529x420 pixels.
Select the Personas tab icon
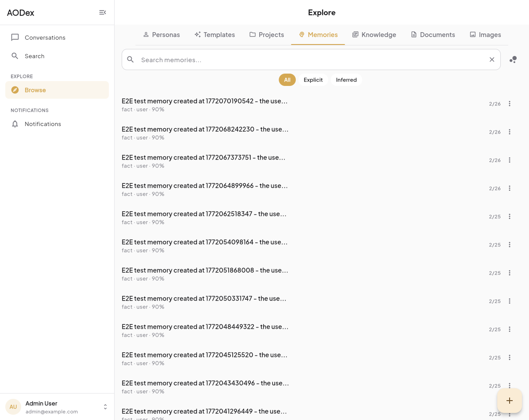point(146,34)
